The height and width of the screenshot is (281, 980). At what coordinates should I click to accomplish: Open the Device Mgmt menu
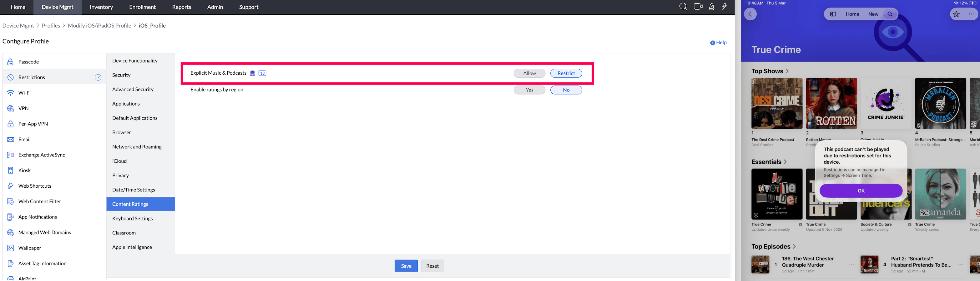click(58, 7)
